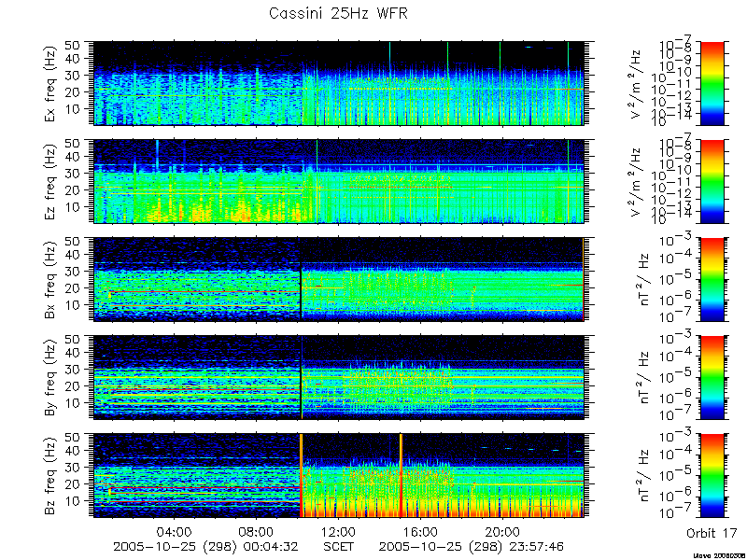
Task: Select the By freq spectrogram panel
Action: pyautogui.click(x=339, y=378)
